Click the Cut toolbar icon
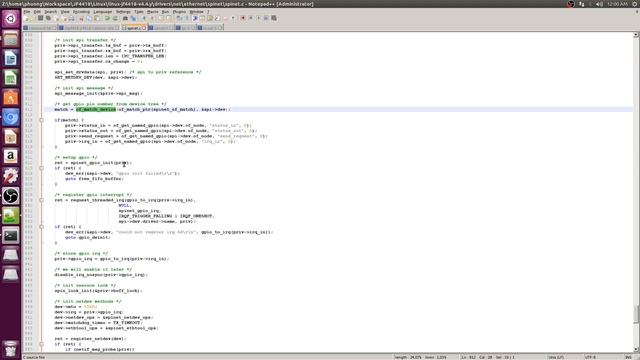Viewport: 640px width, 360px height. point(81,18)
